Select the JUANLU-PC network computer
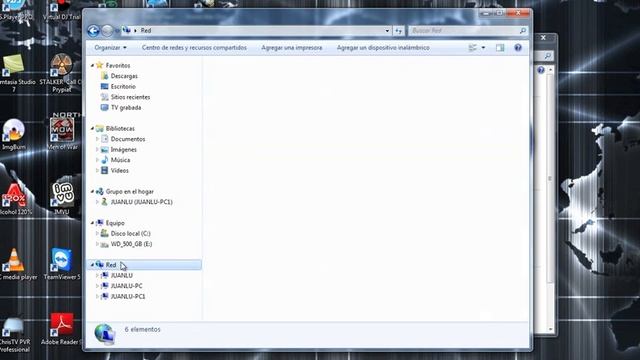The width and height of the screenshot is (640, 360). click(126, 286)
